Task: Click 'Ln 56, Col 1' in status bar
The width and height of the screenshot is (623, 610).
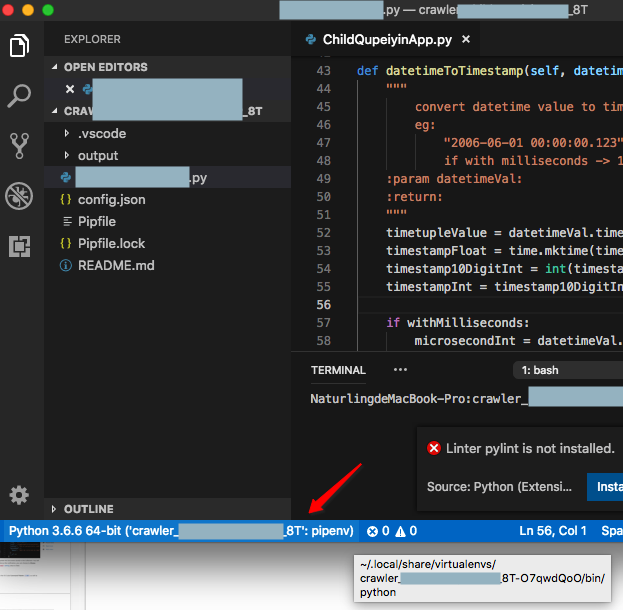Action: point(553,531)
